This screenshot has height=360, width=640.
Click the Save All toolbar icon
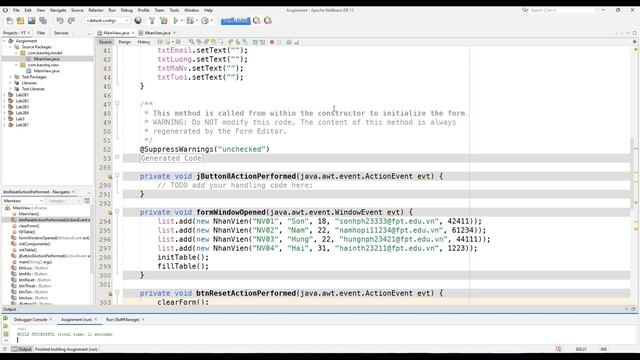coord(42,20)
